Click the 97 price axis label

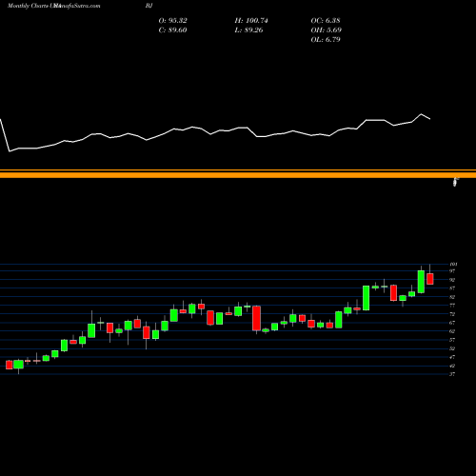pyautogui.click(x=452, y=271)
